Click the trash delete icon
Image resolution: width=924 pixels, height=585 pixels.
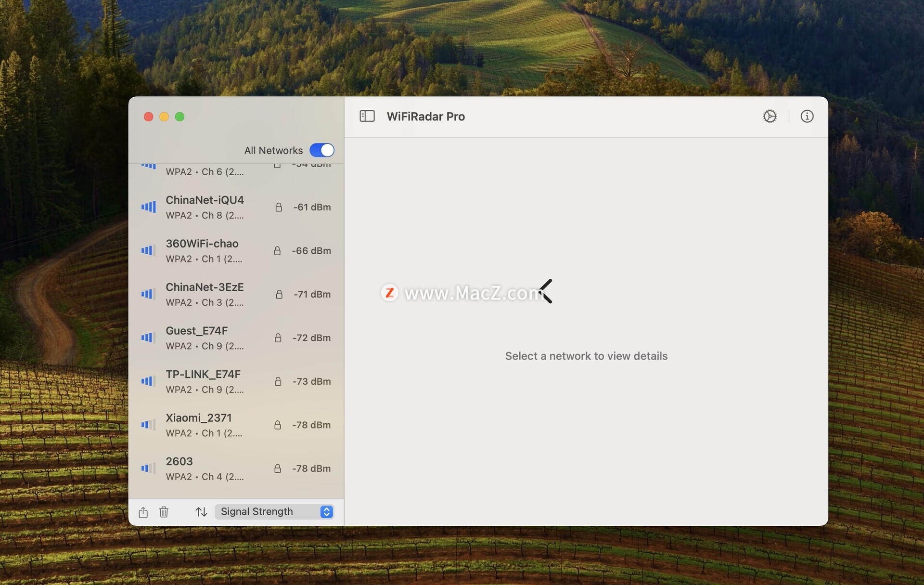tap(164, 512)
